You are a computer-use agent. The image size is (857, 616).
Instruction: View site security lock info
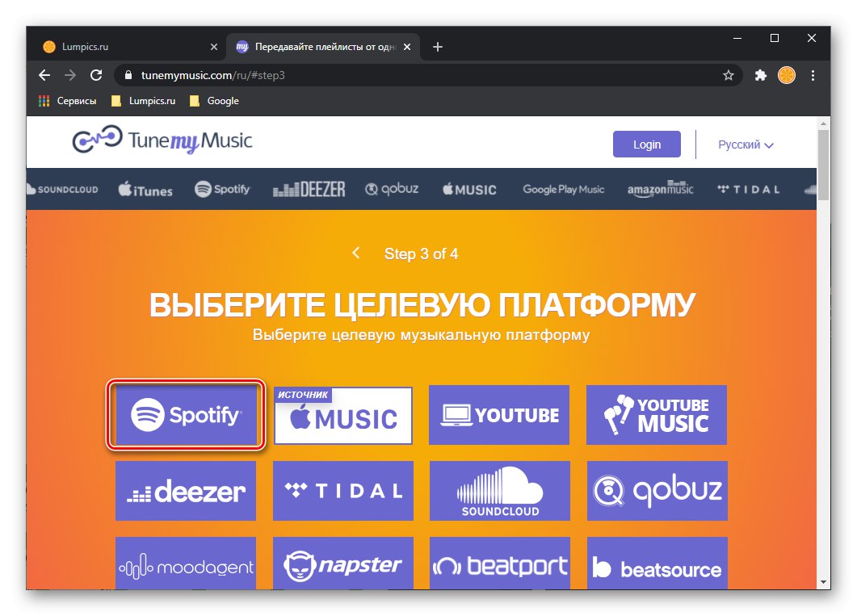[128, 75]
